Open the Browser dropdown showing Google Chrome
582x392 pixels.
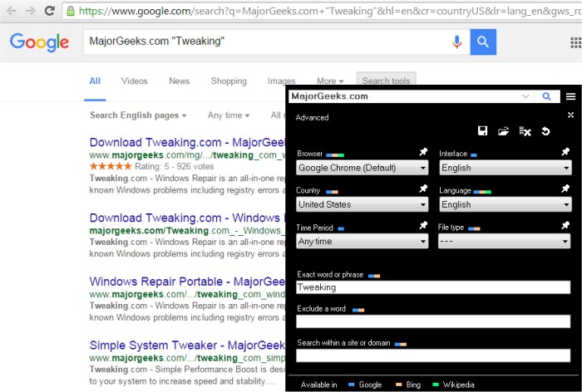[362, 168]
